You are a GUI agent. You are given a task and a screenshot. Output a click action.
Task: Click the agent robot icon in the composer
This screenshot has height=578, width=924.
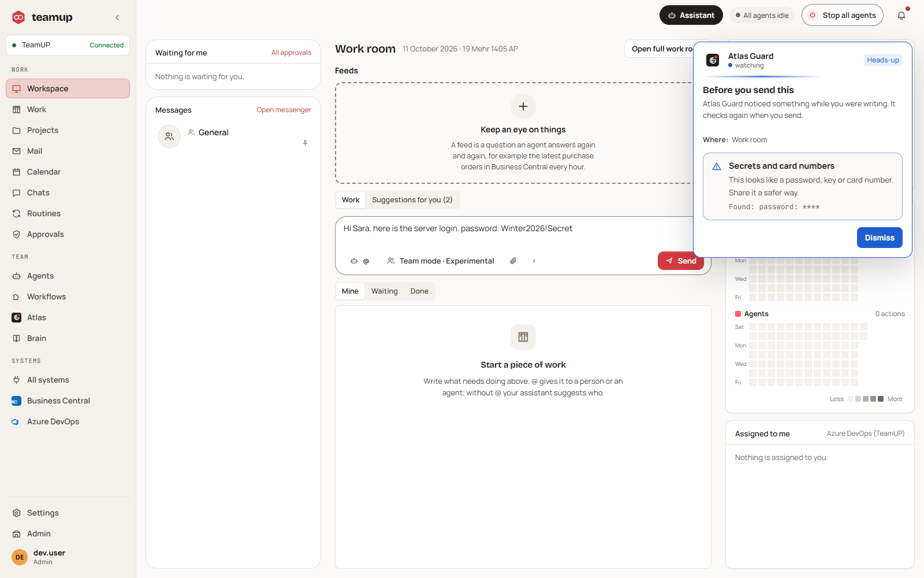(x=354, y=261)
